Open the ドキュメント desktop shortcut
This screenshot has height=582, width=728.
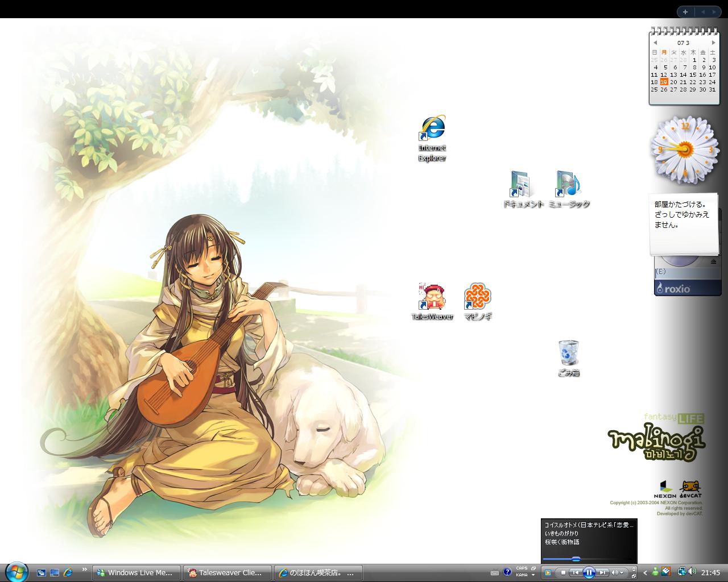point(523,189)
